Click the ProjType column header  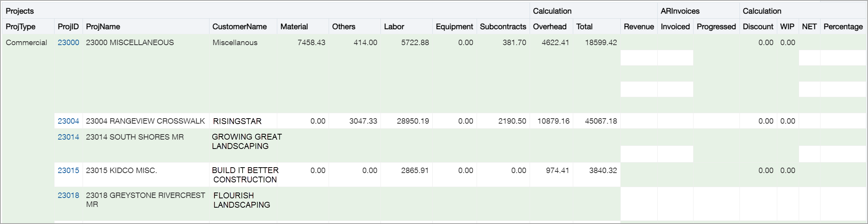[x=21, y=26]
